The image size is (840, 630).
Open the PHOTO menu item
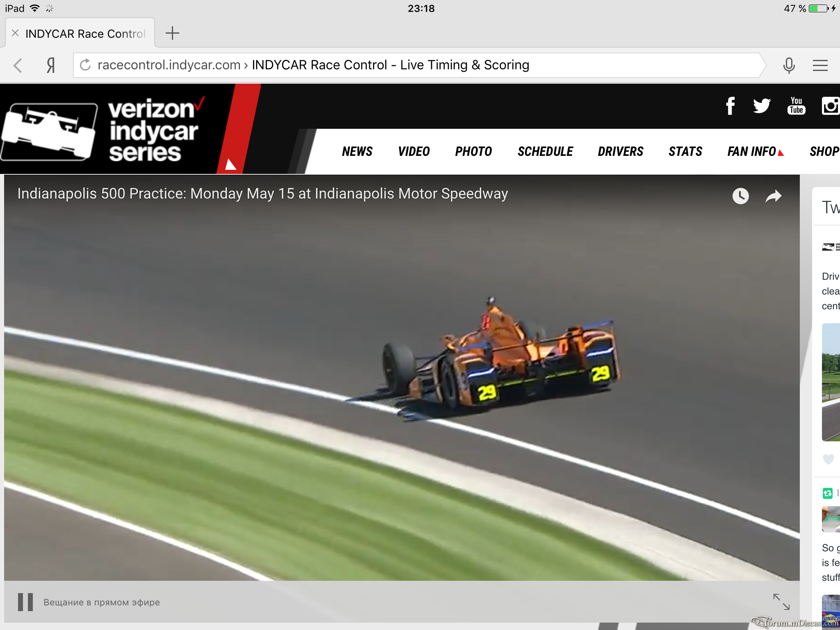(473, 151)
